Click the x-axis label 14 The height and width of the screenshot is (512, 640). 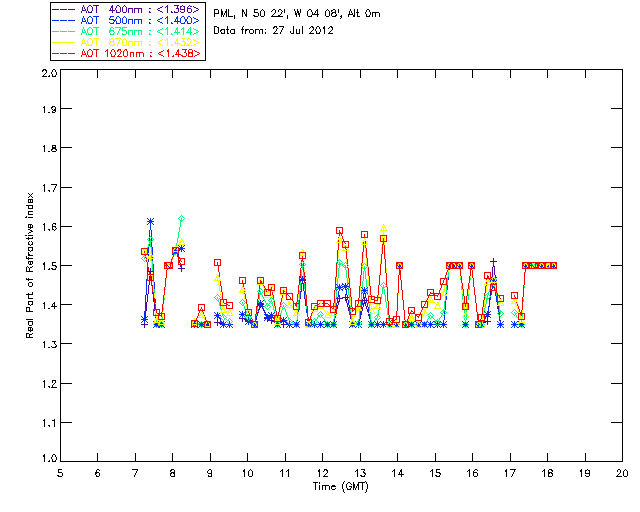pyautogui.click(x=398, y=473)
